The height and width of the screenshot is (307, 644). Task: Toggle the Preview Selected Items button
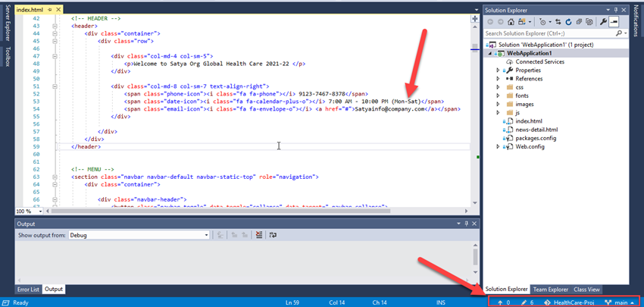click(x=614, y=21)
